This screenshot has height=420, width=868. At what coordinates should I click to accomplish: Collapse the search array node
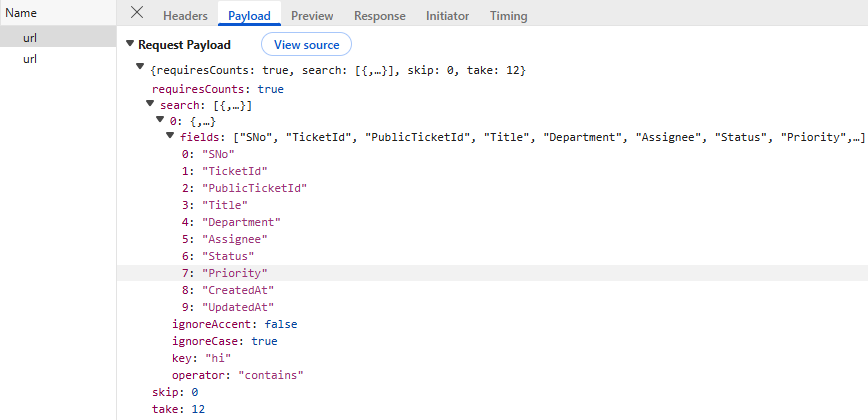(150, 103)
